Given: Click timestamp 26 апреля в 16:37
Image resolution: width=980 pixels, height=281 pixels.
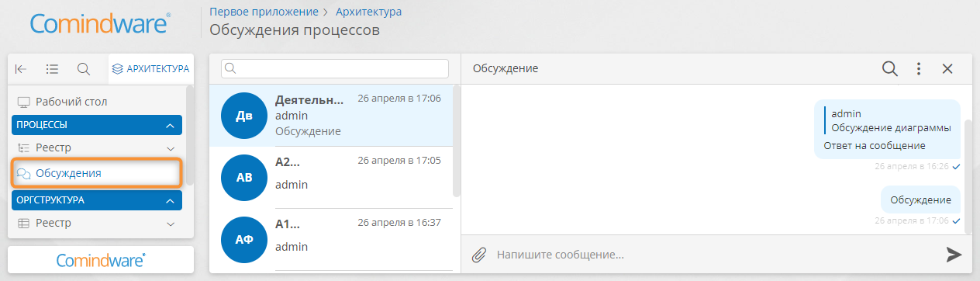Looking at the screenshot, I should pyautogui.click(x=399, y=223).
